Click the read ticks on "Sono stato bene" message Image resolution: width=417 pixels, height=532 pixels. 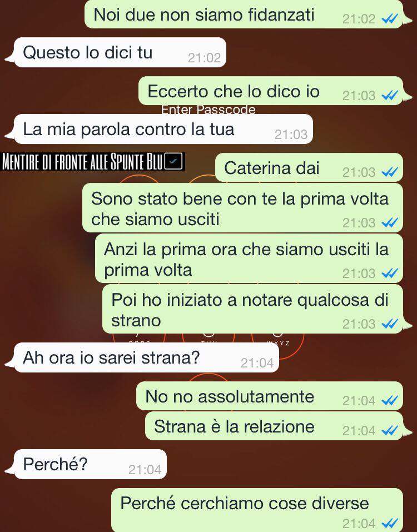[x=390, y=223]
